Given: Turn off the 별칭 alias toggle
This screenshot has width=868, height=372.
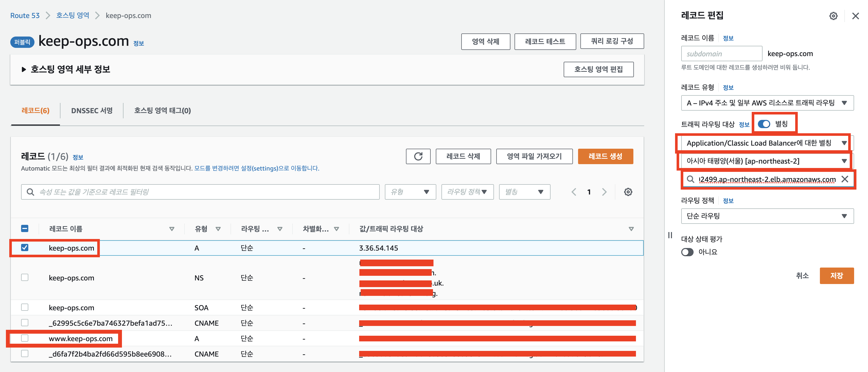Looking at the screenshot, I should pyautogui.click(x=764, y=124).
